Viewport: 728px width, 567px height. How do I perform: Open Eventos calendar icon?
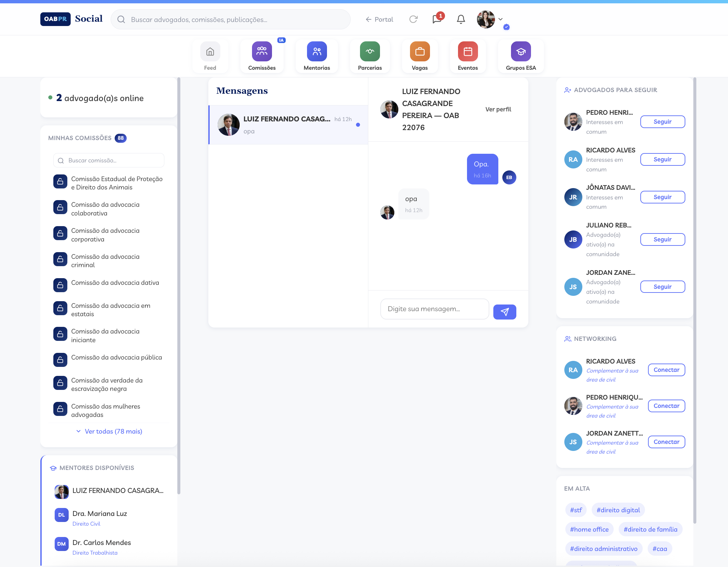click(468, 52)
